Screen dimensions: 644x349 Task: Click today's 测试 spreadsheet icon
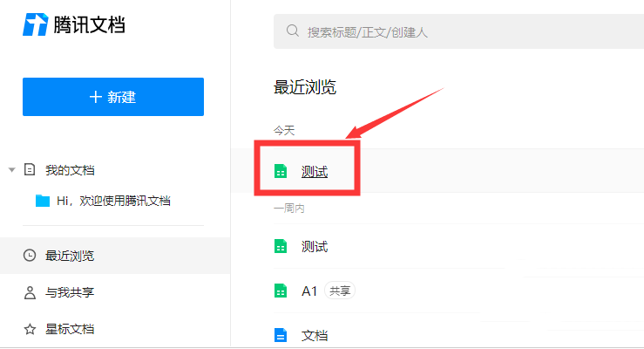click(281, 171)
